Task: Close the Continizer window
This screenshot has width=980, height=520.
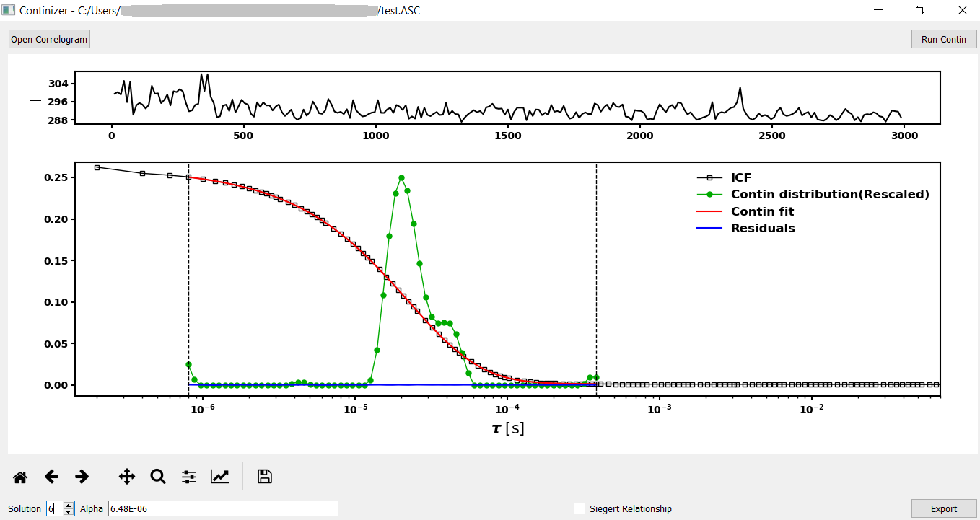Action: pyautogui.click(x=961, y=10)
